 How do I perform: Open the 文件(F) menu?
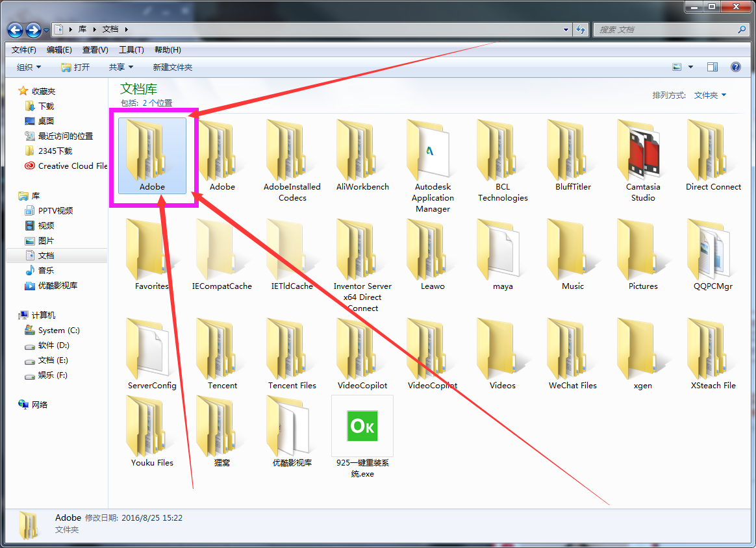point(24,50)
